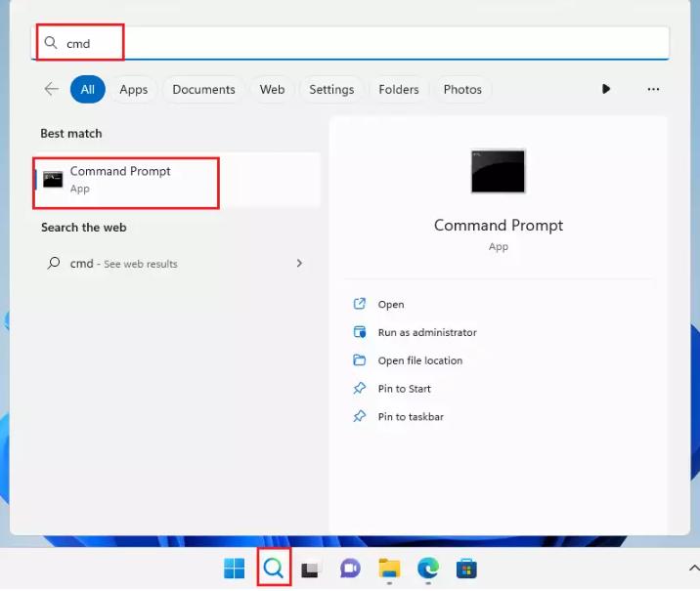700x591 pixels.
Task: Launch Microsoft Edge from the taskbar
Action: click(428, 569)
